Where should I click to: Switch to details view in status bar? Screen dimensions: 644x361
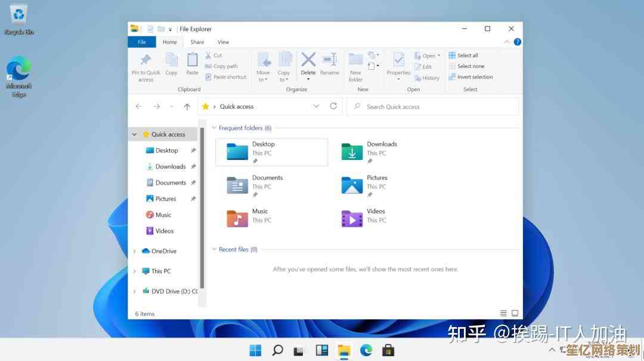pyautogui.click(x=504, y=313)
